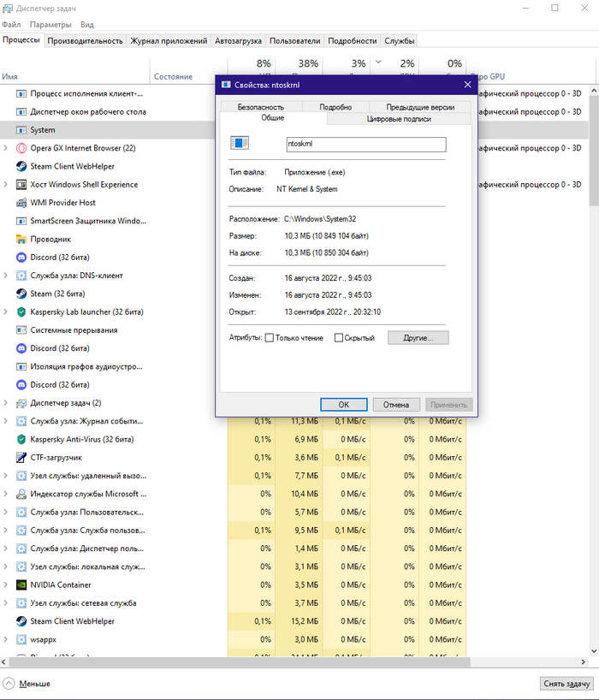Click the Opera GX Internet Browser icon
Screen dimensions: 599x700
(x=21, y=148)
